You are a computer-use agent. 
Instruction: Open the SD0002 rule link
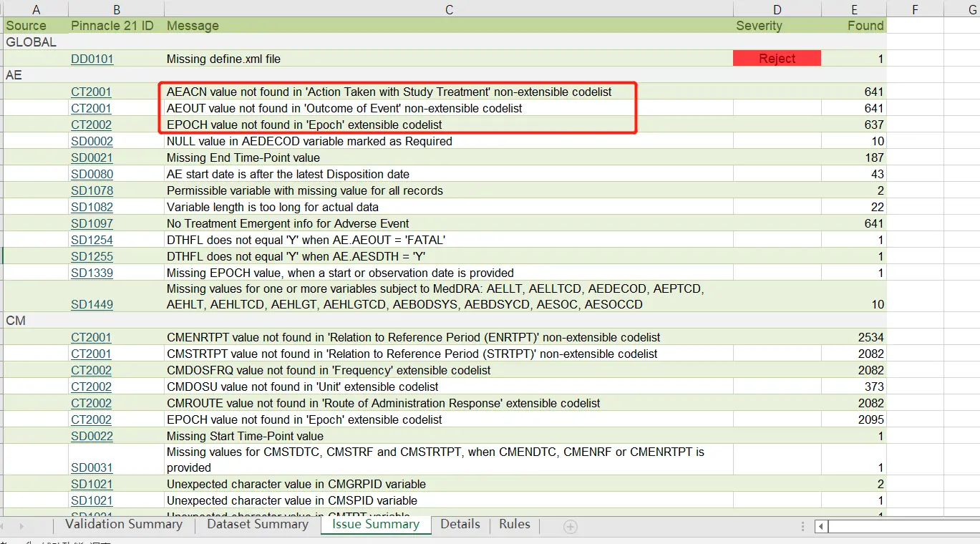click(x=92, y=141)
